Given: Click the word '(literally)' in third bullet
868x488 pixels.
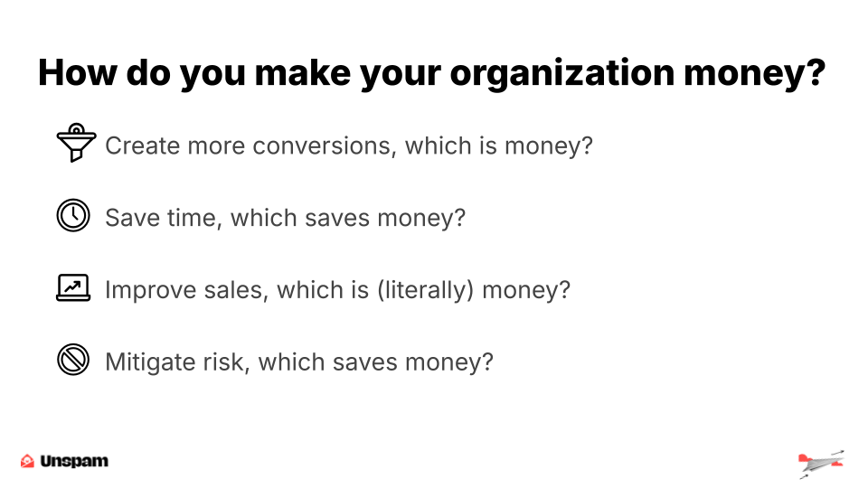Looking at the screenshot, I should coord(425,290).
